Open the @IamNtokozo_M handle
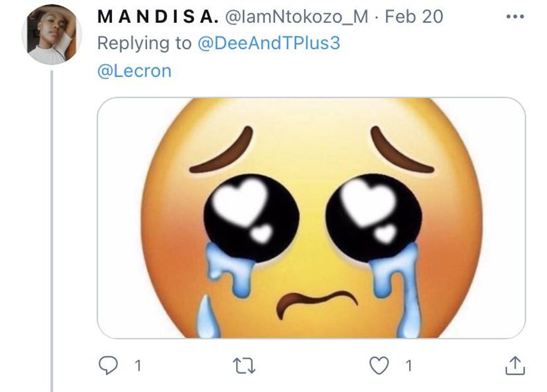The height and width of the screenshot is (392, 547). (x=296, y=17)
